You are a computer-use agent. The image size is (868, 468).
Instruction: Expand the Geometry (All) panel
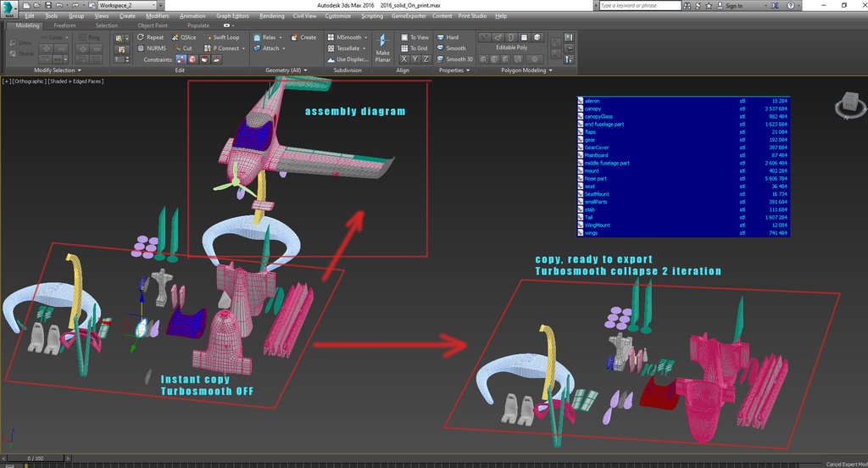coord(287,70)
